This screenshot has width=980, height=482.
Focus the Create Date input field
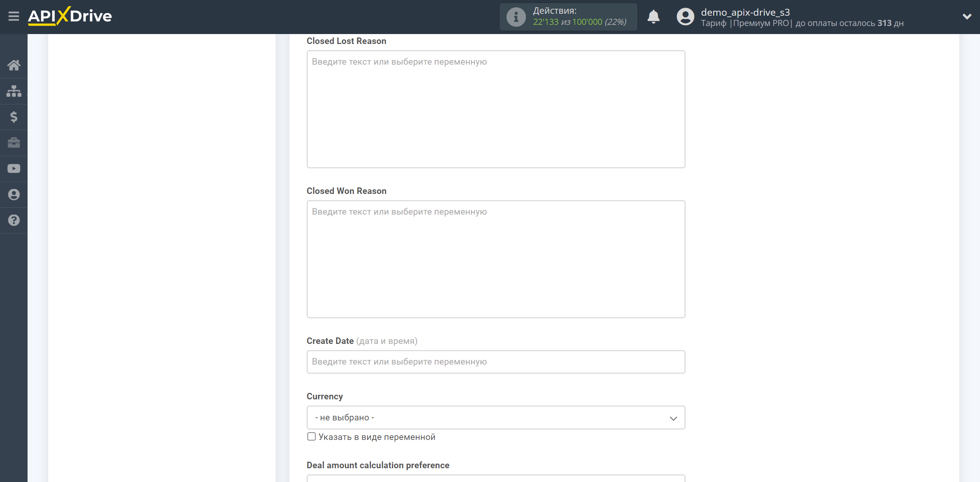496,362
